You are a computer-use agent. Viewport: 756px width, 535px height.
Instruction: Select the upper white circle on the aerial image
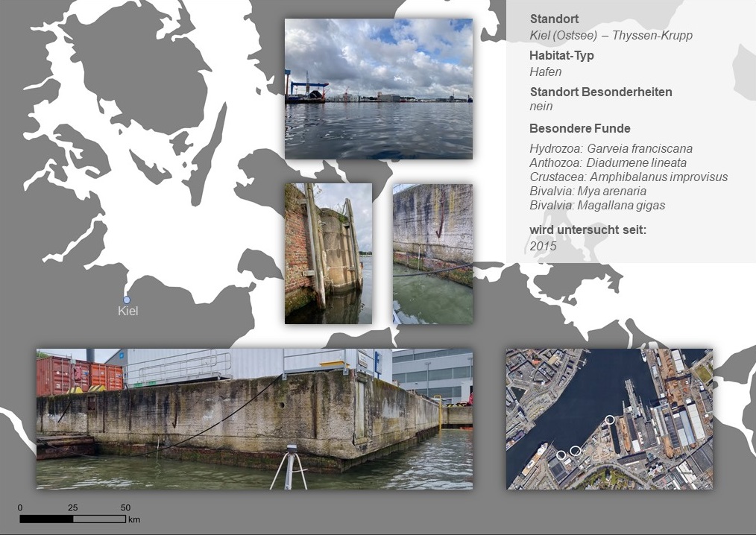point(610,420)
